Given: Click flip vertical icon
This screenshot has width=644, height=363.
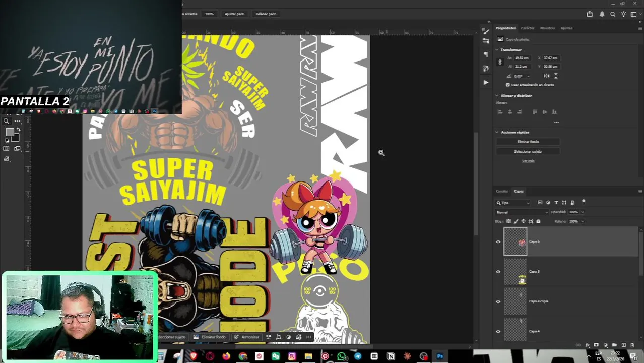Looking at the screenshot, I should pos(556,76).
